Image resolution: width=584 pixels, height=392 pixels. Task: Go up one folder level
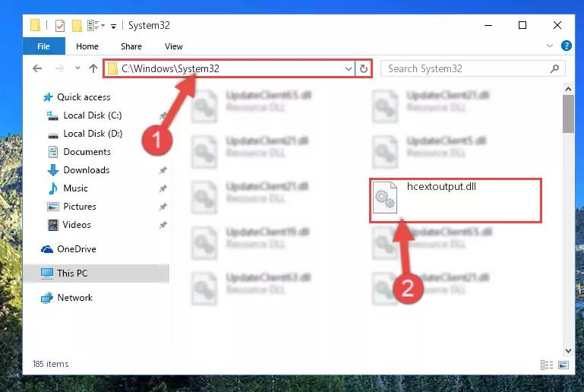(93, 68)
